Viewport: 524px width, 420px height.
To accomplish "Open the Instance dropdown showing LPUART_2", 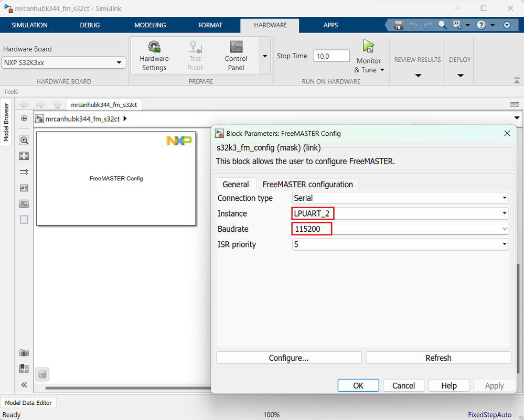I will pos(400,213).
